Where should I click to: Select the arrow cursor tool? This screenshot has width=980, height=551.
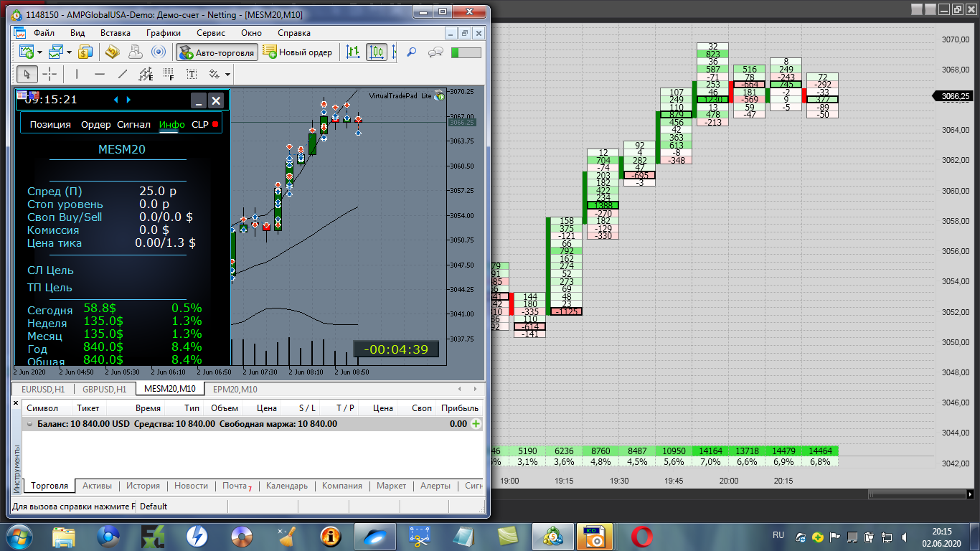coord(27,74)
